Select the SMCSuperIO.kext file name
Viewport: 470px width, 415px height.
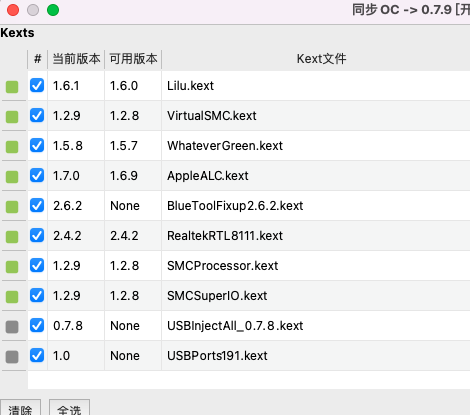pyautogui.click(x=217, y=296)
